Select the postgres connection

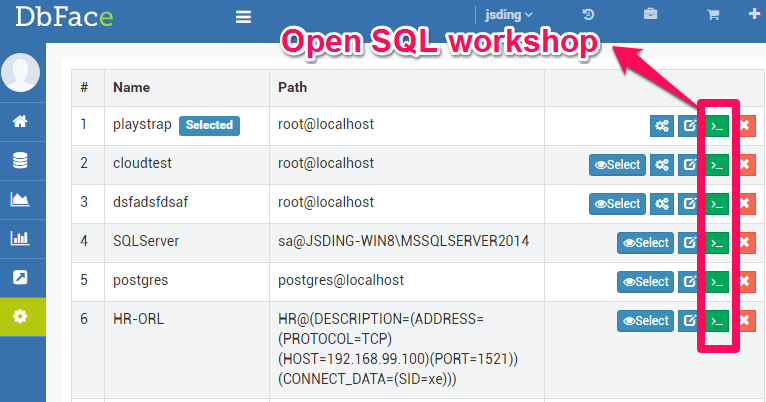point(645,282)
